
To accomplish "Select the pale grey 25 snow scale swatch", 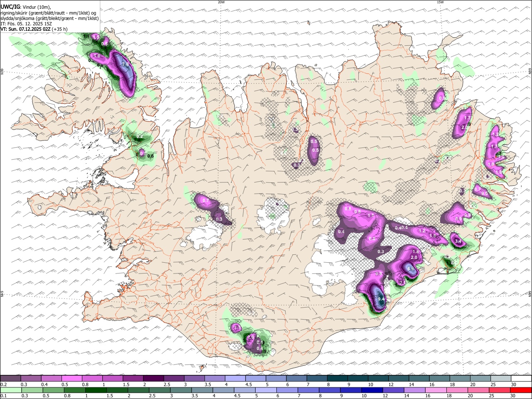I will [x=501, y=378].
